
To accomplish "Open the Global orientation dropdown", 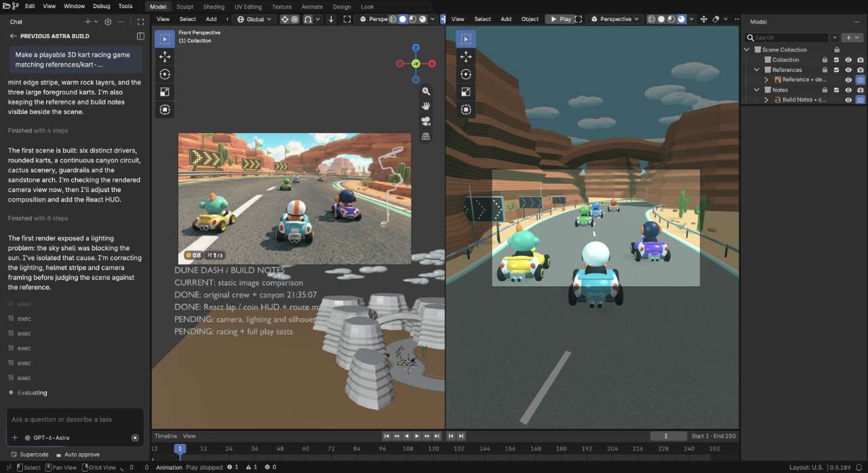I will 254,19.
